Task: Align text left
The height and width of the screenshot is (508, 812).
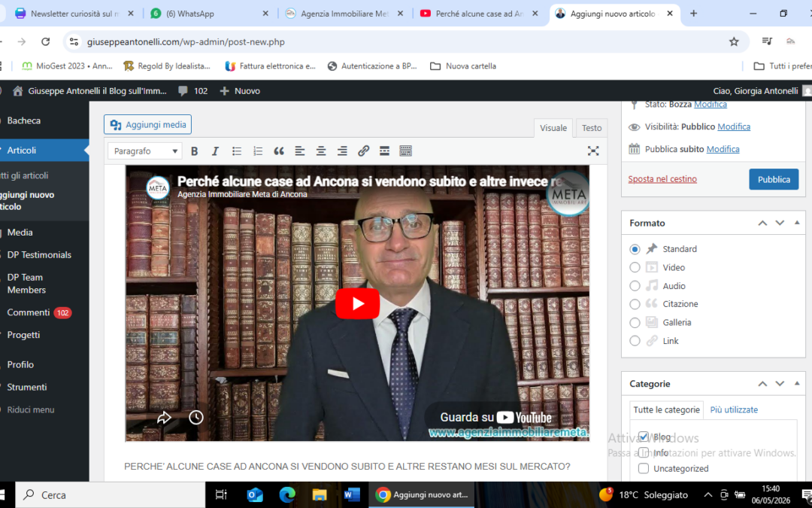Action: tap(300, 151)
